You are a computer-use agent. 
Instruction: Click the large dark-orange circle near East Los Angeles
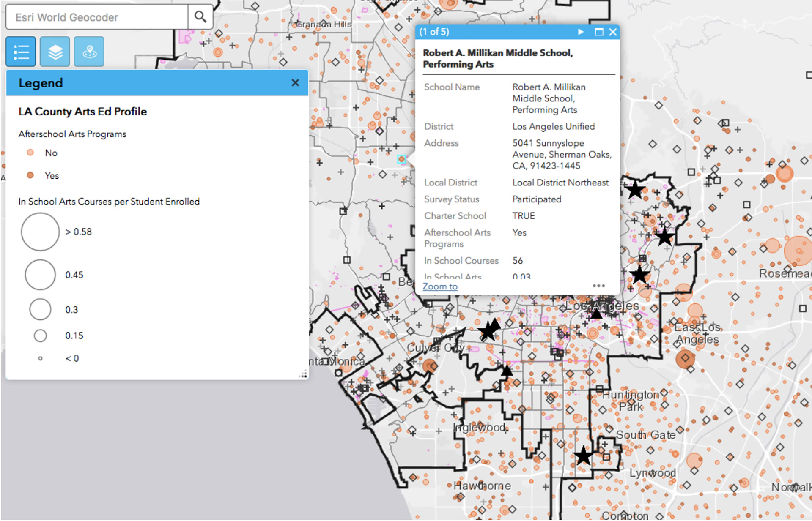coord(685,359)
